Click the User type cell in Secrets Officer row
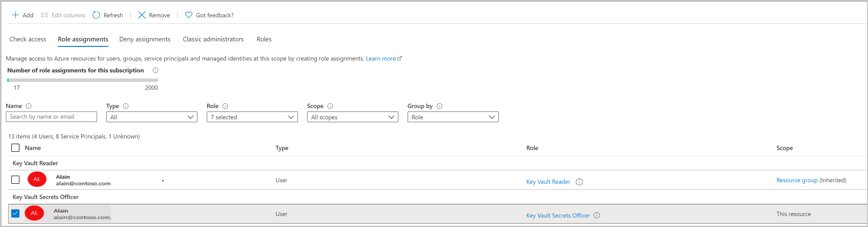Image resolution: width=868 pixels, height=227 pixels. (x=281, y=214)
